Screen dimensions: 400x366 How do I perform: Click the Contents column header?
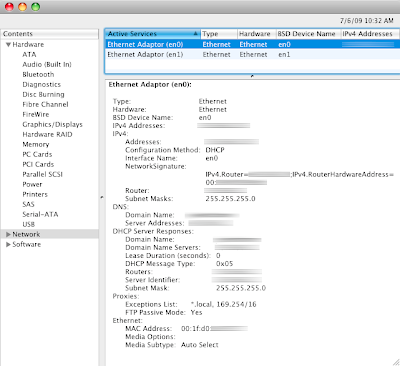click(49, 34)
